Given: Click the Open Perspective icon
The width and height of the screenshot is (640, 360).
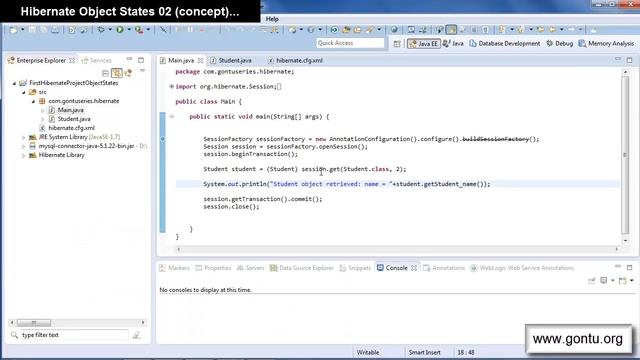Looking at the screenshot, I should point(397,43).
